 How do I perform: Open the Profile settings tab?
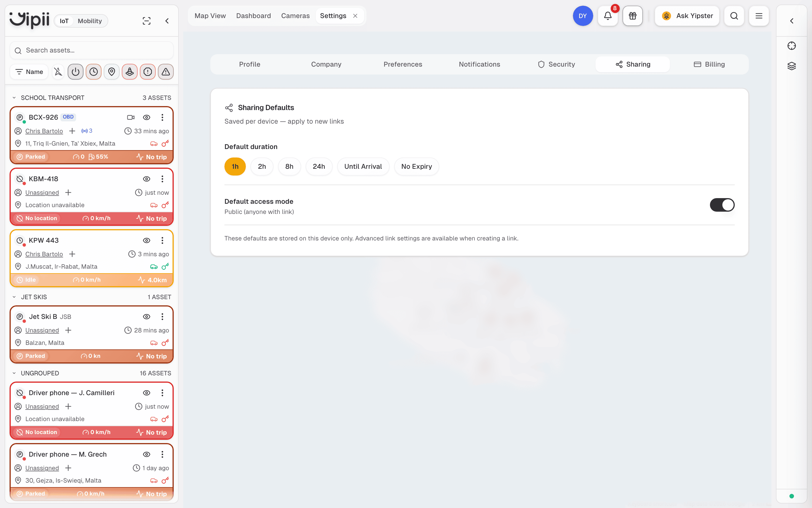(x=249, y=64)
